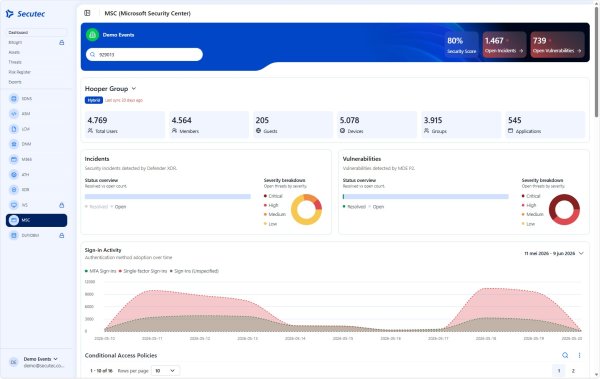Toggle Open legend in Incidents status
This screenshot has height=379, width=600.
pyautogui.click(x=118, y=207)
